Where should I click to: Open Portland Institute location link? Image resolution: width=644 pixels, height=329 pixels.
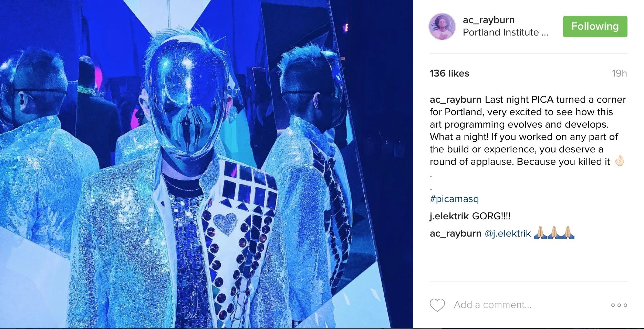click(505, 32)
